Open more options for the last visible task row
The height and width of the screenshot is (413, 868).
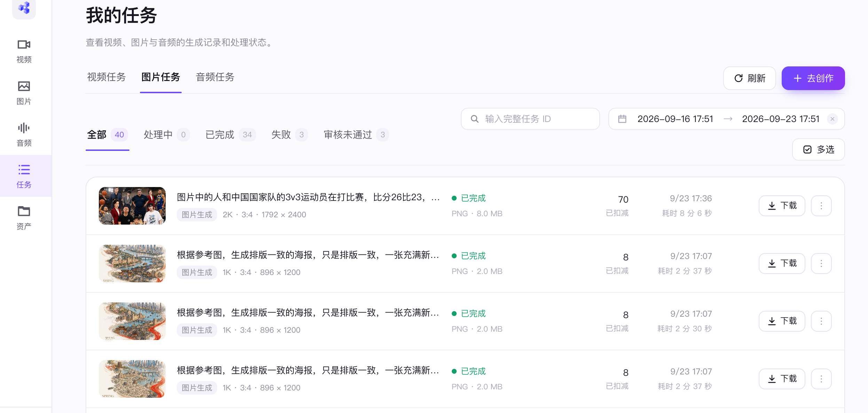click(x=821, y=379)
